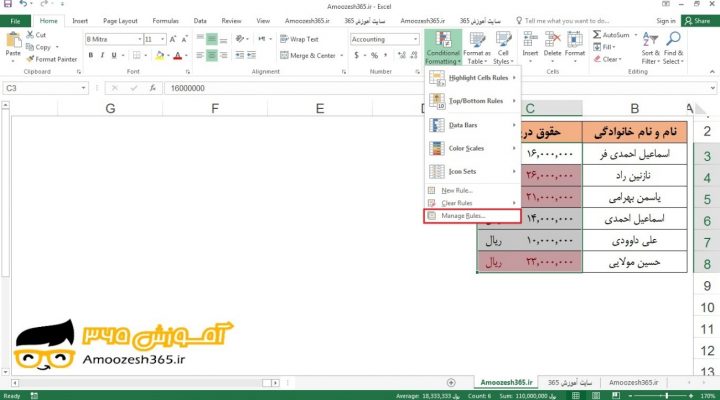Open the font name dropdown B Mitra
Viewport: 720px width, 400px height.
pyautogui.click(x=140, y=39)
